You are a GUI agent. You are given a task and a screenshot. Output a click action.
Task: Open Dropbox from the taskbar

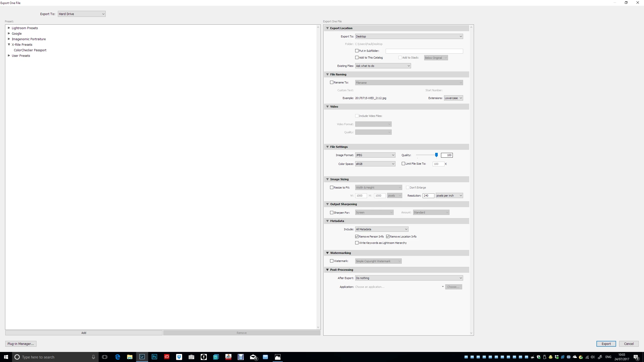179,357
